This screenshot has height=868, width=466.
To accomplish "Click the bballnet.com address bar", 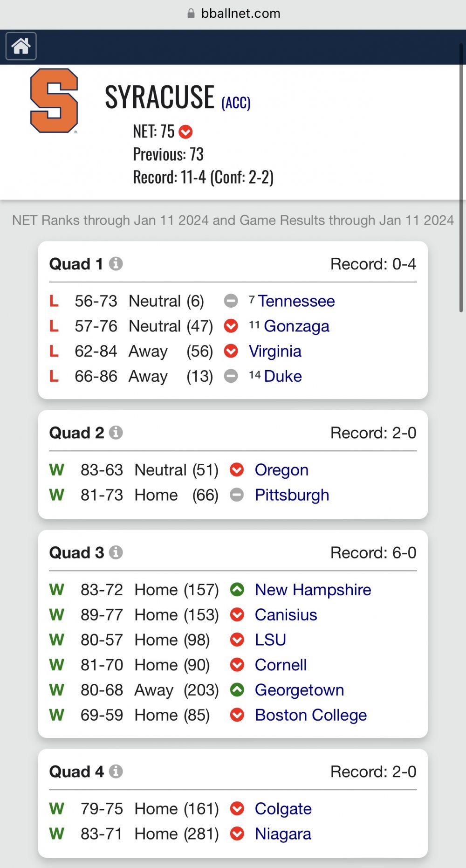I will pyautogui.click(x=233, y=14).
